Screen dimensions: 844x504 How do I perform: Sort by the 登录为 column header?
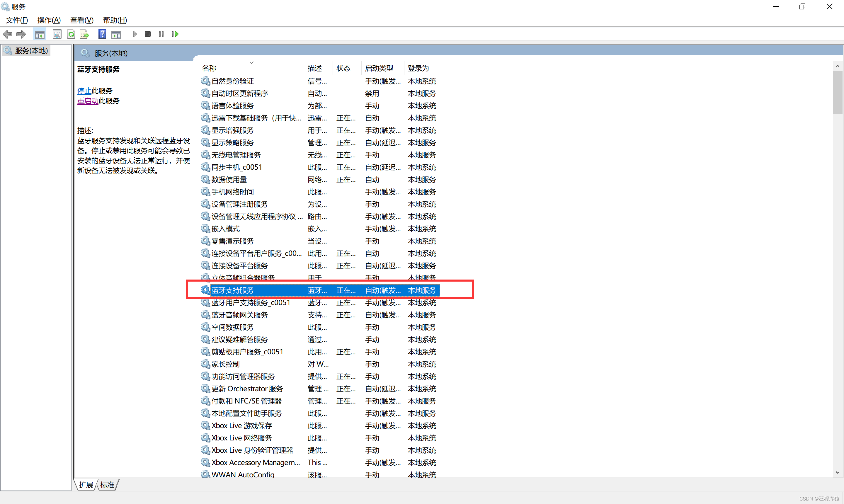coord(422,68)
